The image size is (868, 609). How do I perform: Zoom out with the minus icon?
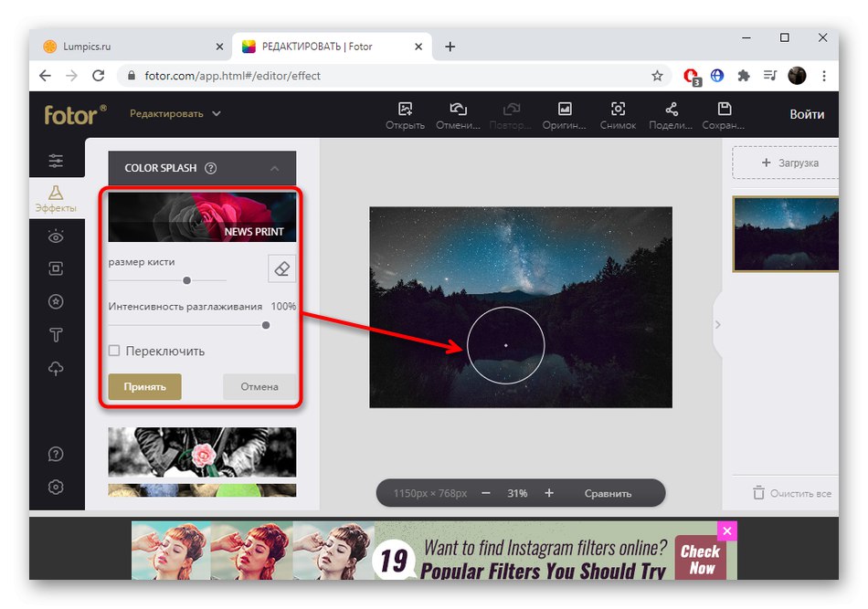(486, 493)
